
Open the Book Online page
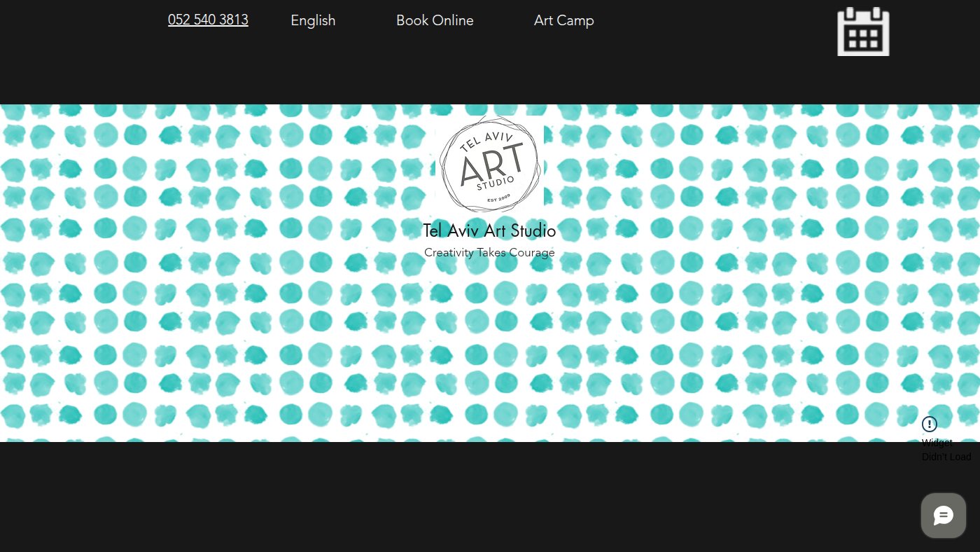click(x=435, y=20)
